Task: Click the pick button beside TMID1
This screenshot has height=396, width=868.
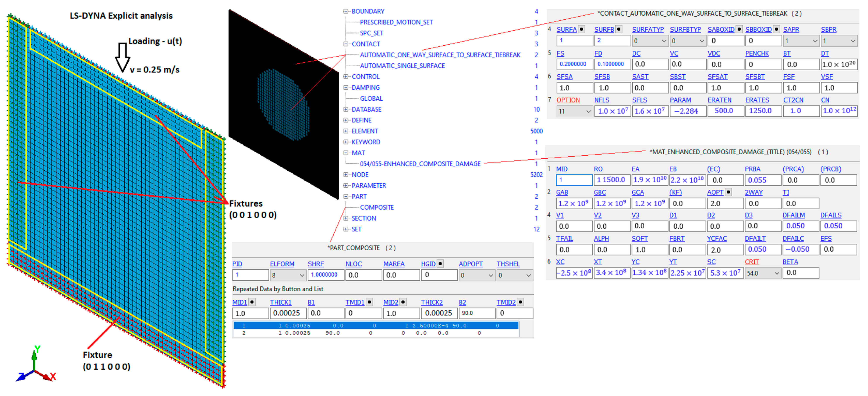Action: 369,302
